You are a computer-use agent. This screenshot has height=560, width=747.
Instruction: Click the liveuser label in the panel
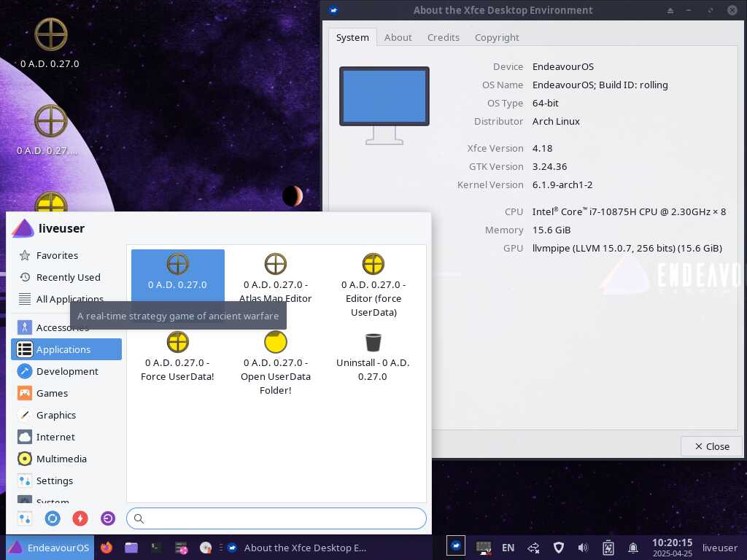(720, 548)
